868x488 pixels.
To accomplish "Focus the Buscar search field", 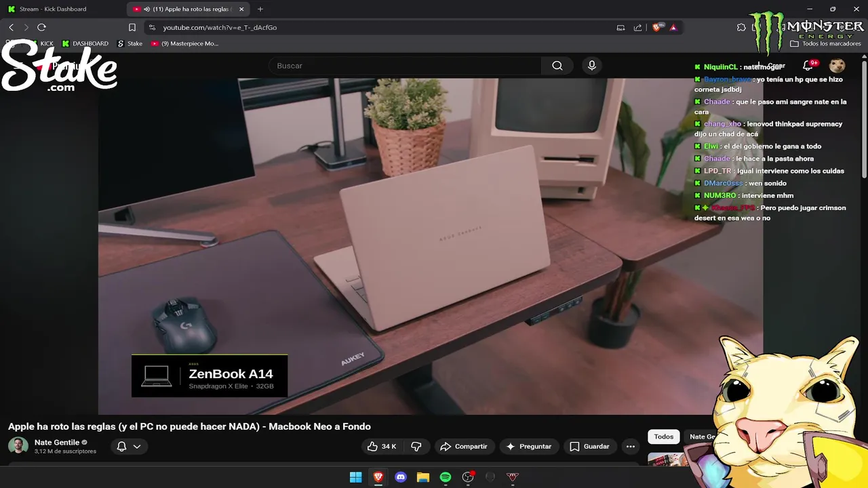I will point(406,66).
